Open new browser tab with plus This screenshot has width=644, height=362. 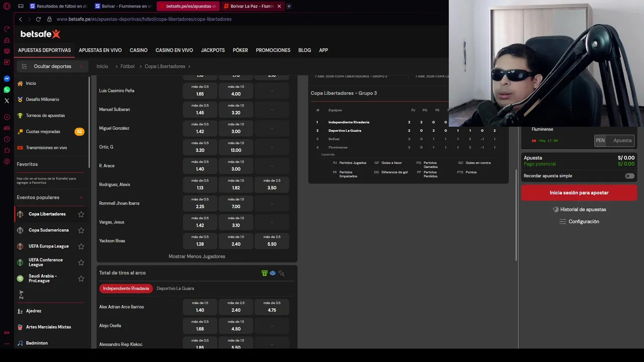click(289, 6)
